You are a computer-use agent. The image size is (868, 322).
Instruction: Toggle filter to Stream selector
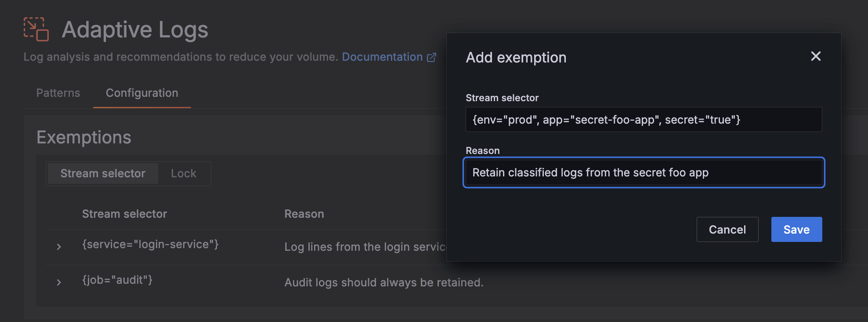103,173
